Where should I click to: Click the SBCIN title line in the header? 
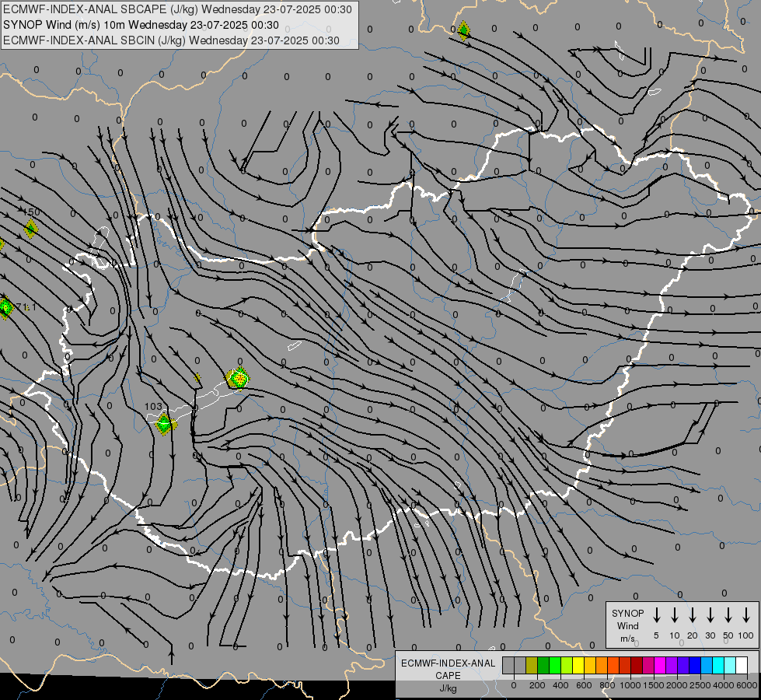[171, 40]
